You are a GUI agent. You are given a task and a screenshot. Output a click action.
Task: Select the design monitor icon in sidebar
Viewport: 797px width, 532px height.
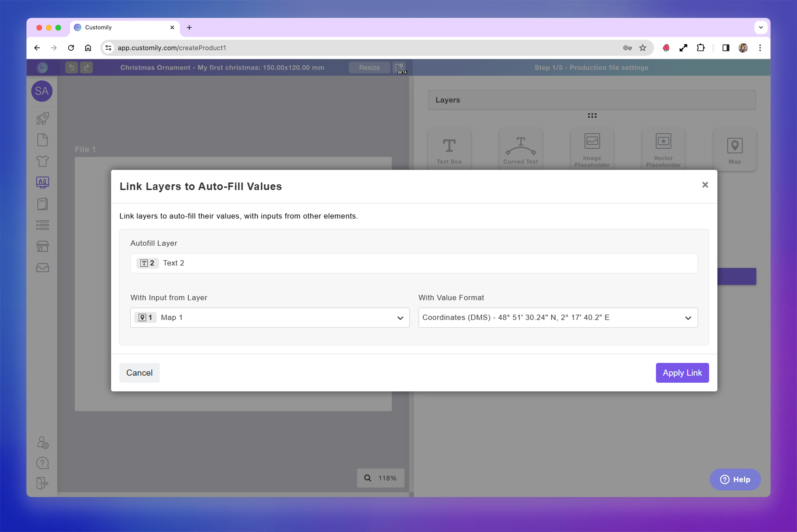point(42,182)
